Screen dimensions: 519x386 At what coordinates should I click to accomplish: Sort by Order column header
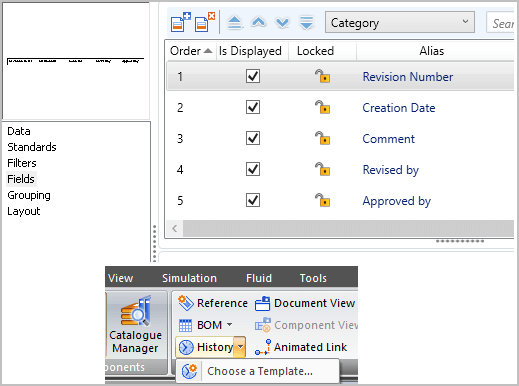click(191, 51)
